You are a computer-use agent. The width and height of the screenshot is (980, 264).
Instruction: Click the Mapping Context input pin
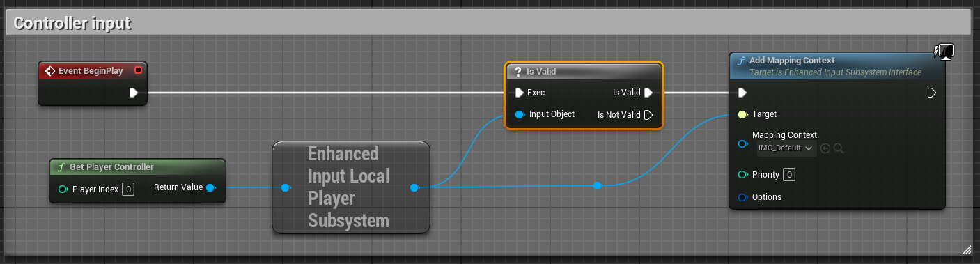pyautogui.click(x=743, y=144)
